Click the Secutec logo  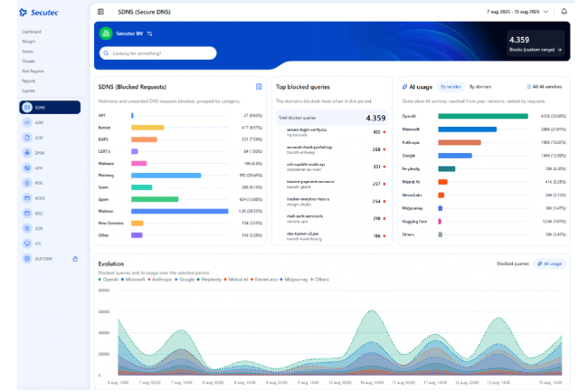point(39,13)
